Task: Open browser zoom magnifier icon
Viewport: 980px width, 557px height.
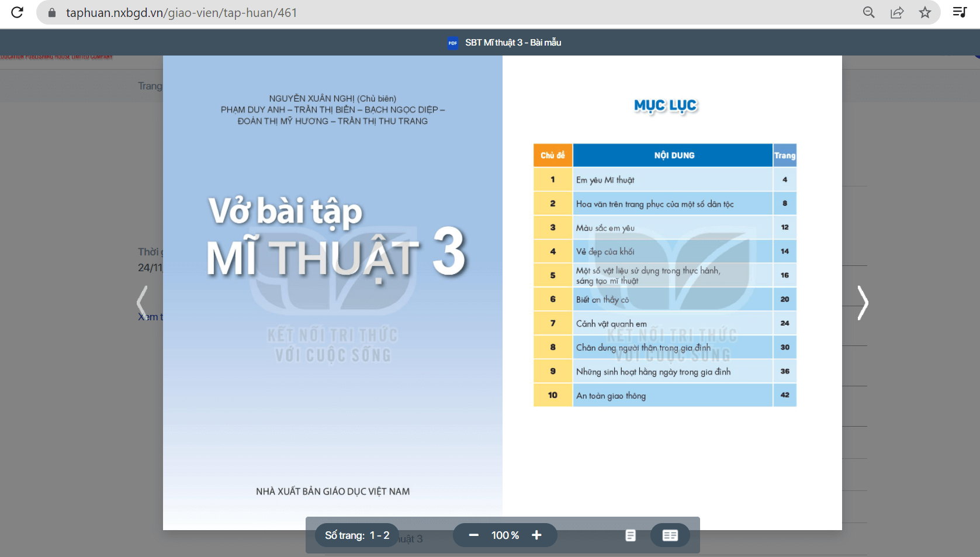Action: click(x=869, y=12)
